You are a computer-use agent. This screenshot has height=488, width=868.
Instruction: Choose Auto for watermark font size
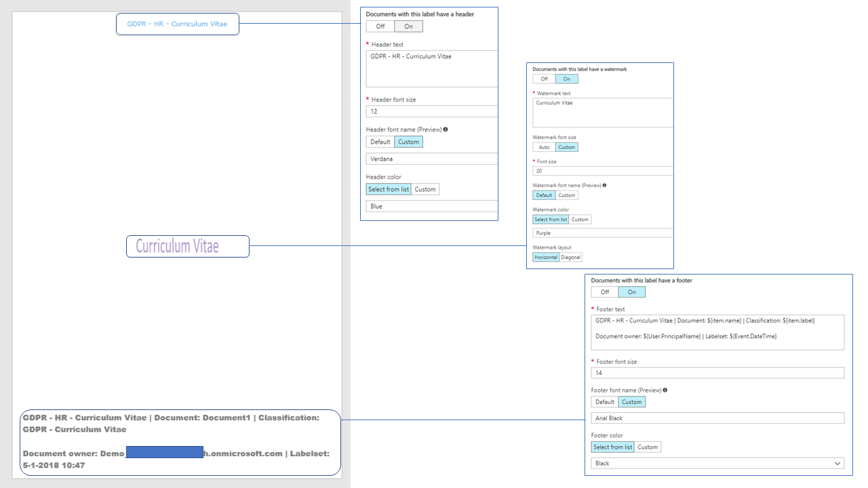click(544, 147)
